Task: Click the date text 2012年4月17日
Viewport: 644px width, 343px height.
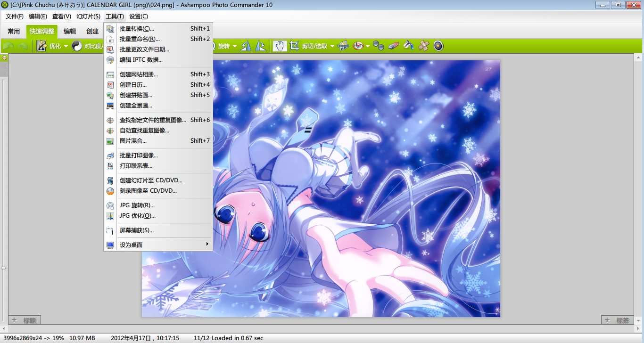Action: click(131, 338)
